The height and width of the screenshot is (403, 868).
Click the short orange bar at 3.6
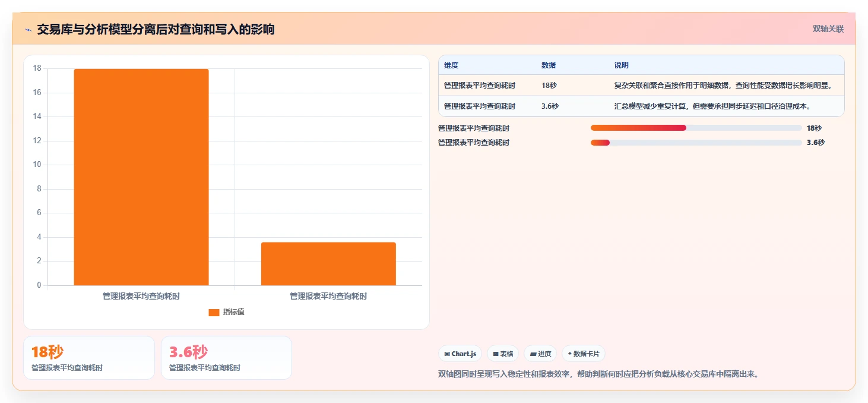tap(328, 264)
